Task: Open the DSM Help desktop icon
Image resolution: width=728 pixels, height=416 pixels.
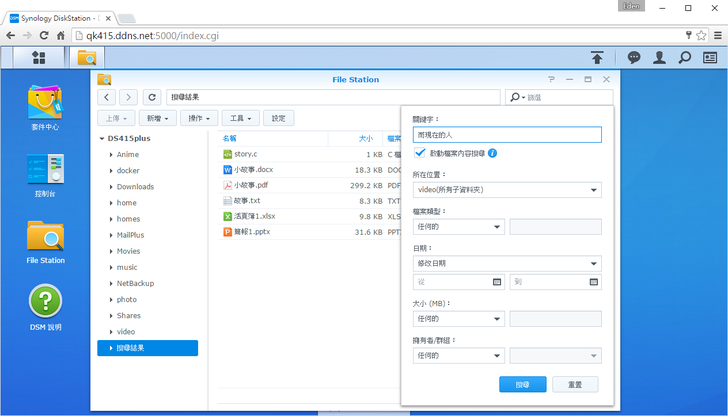Action: click(x=46, y=304)
